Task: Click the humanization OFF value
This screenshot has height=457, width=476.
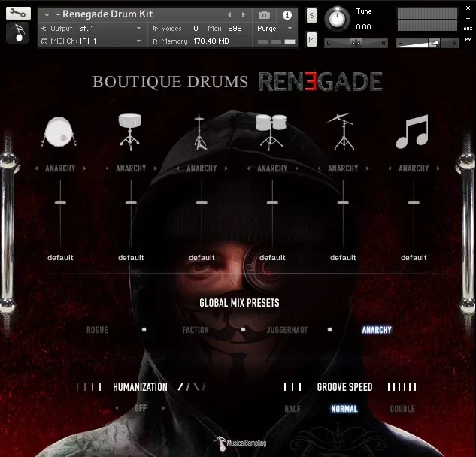Action: point(141,408)
